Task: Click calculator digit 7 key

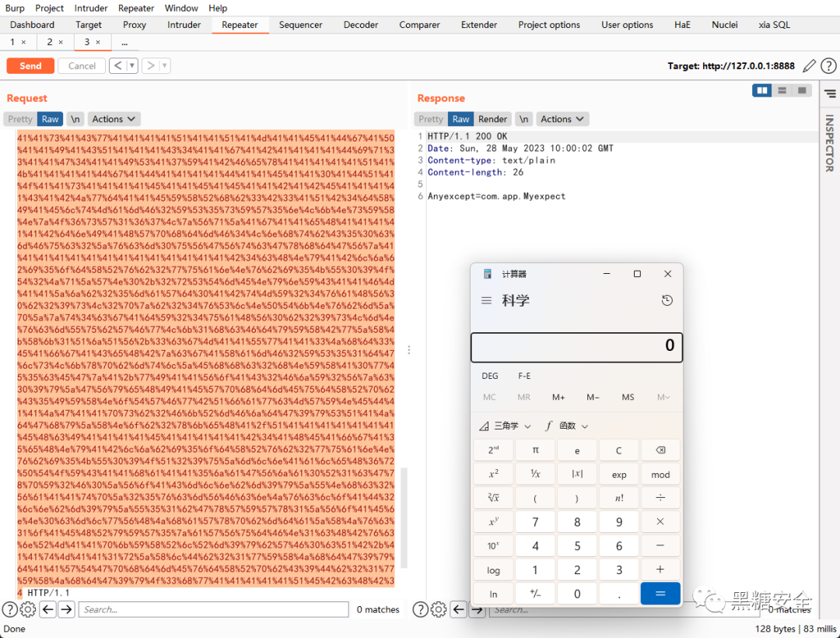Action: click(535, 522)
